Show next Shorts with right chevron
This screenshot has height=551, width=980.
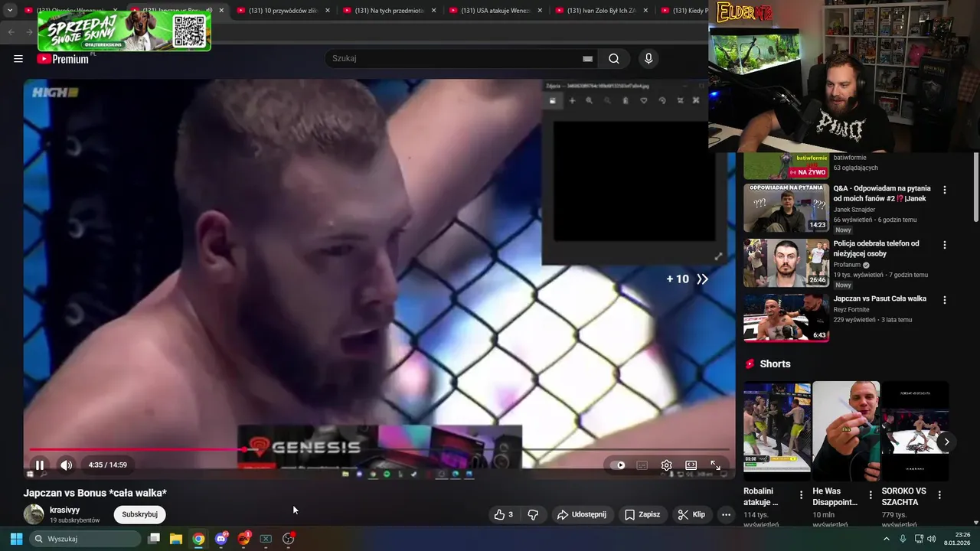coord(946,442)
